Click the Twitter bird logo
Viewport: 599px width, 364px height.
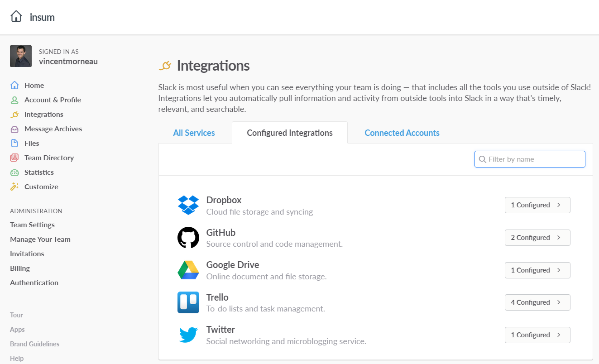tap(188, 335)
